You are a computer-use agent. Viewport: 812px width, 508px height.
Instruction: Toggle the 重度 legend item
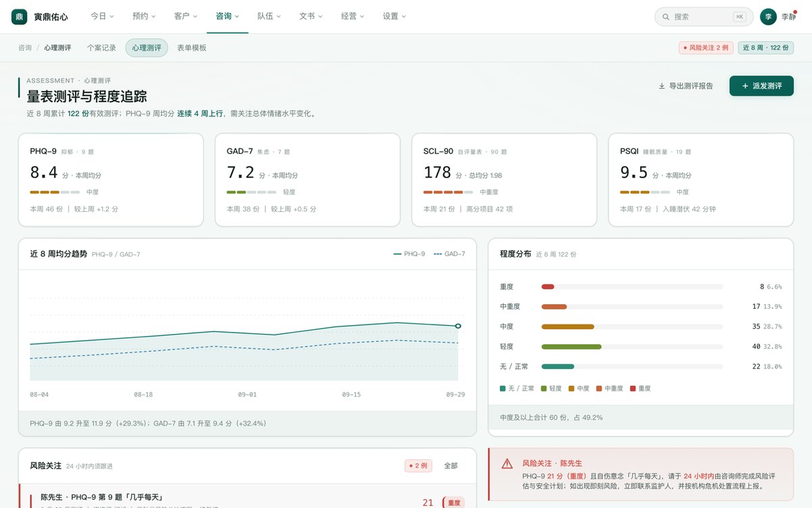(641, 389)
